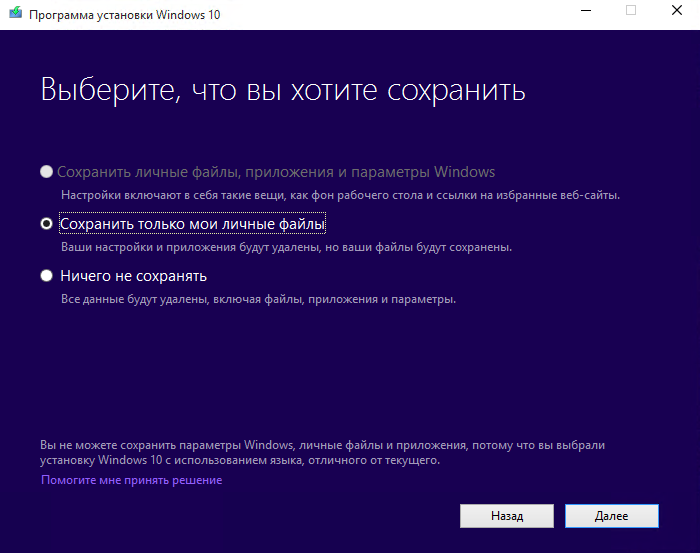Open the 'Помогите мне принять решение' link
The width and height of the screenshot is (700, 553).
(x=131, y=480)
